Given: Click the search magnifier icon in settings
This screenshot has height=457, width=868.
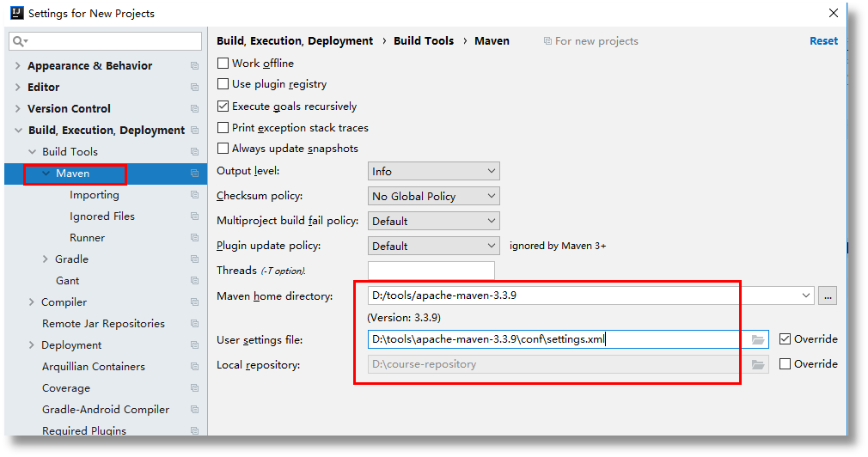Looking at the screenshot, I should coord(19,41).
